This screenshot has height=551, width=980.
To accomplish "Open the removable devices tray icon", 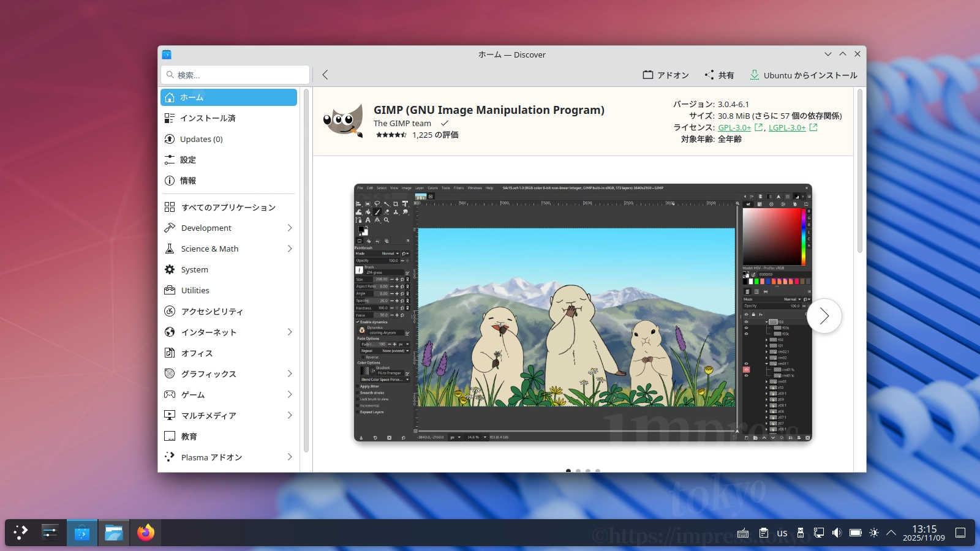I will 800,533.
